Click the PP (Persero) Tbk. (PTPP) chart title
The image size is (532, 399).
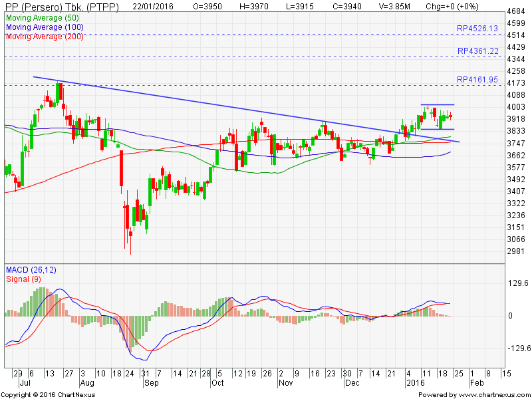point(60,6)
